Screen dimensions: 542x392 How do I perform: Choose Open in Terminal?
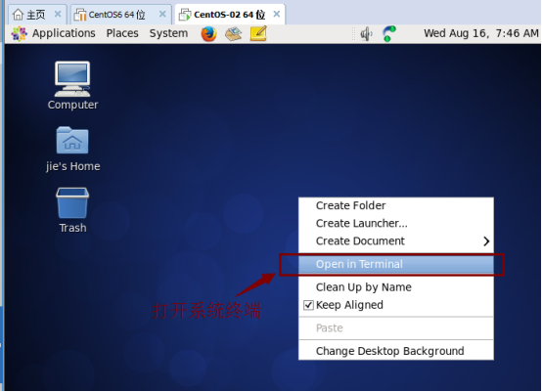point(396,264)
